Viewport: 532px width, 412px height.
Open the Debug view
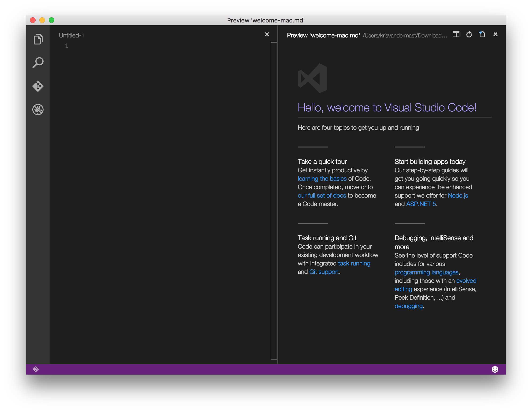pos(38,109)
